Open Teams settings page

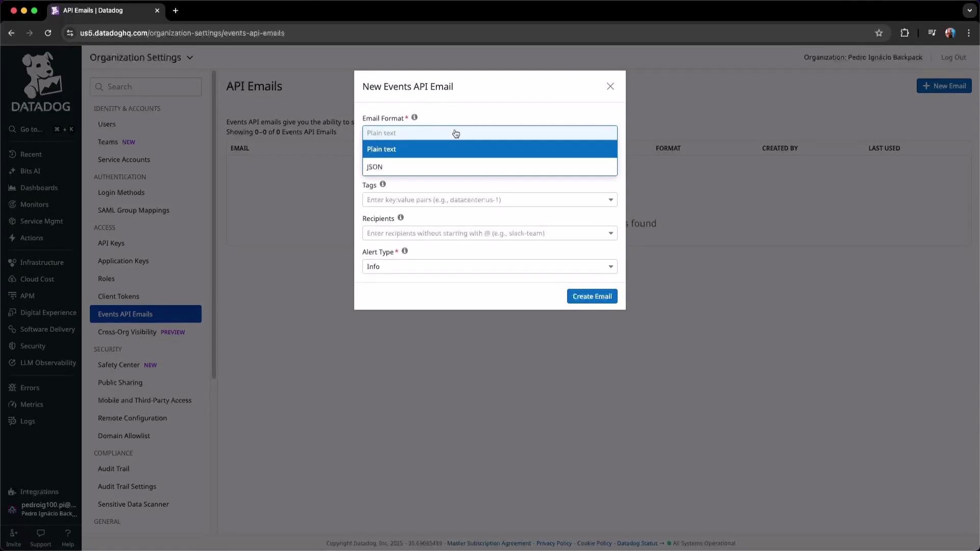108,142
